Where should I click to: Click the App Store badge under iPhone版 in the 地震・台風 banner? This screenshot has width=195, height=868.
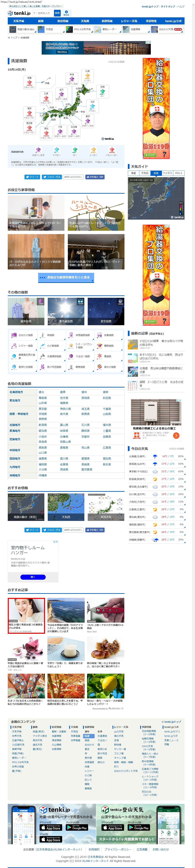pos(51,828)
